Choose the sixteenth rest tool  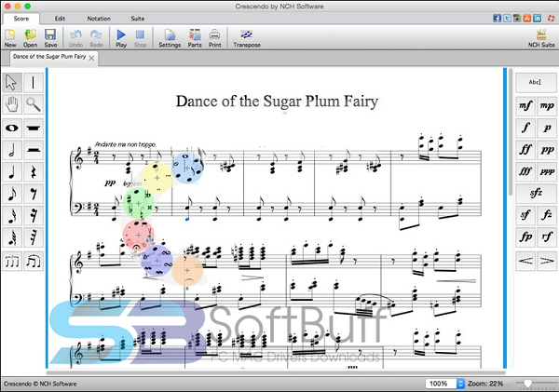34,216
